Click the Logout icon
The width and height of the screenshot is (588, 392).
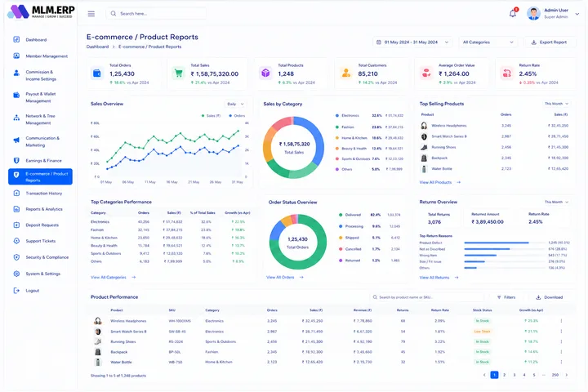tap(16, 291)
